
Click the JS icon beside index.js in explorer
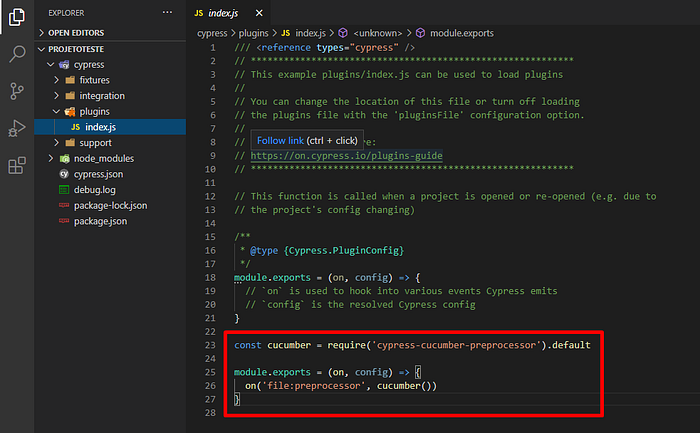[75, 127]
